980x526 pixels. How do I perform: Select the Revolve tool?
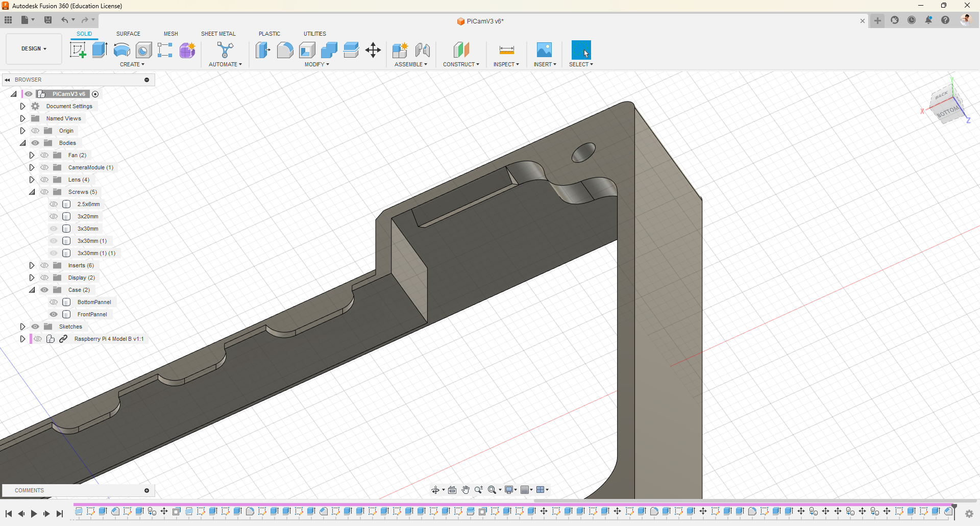121,50
